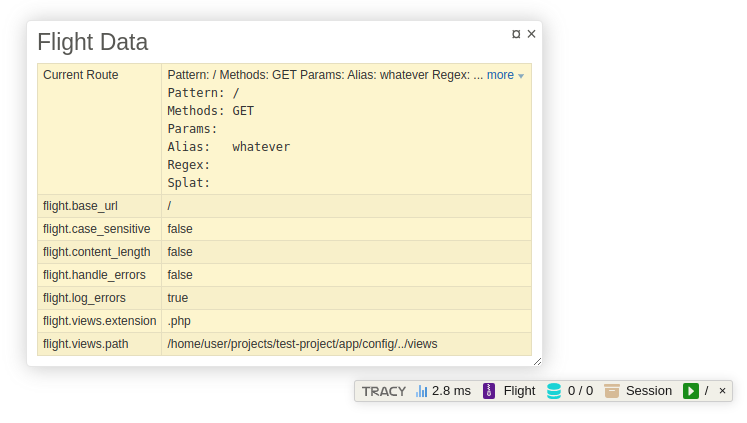The height and width of the screenshot is (423, 747).
Task: Click the route slash label in Tracy bar
Action: click(706, 391)
